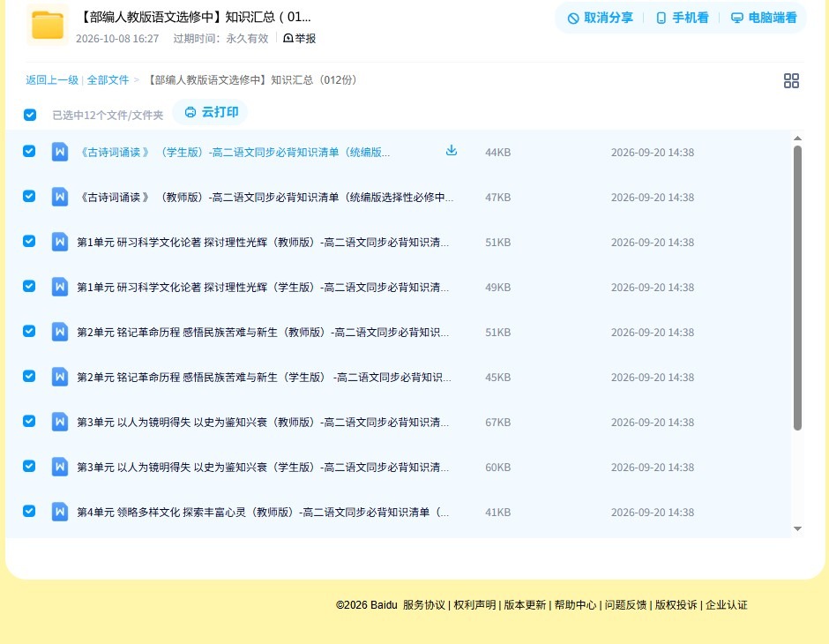Click the file list vertical scrollbar thumb
The width and height of the screenshot is (829, 644).
(x=797, y=288)
